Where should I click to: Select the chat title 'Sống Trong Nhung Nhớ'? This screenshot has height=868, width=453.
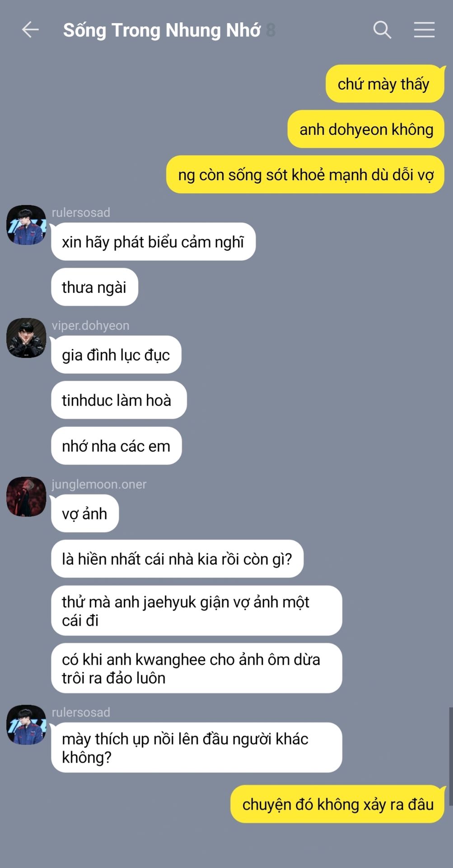(162, 30)
